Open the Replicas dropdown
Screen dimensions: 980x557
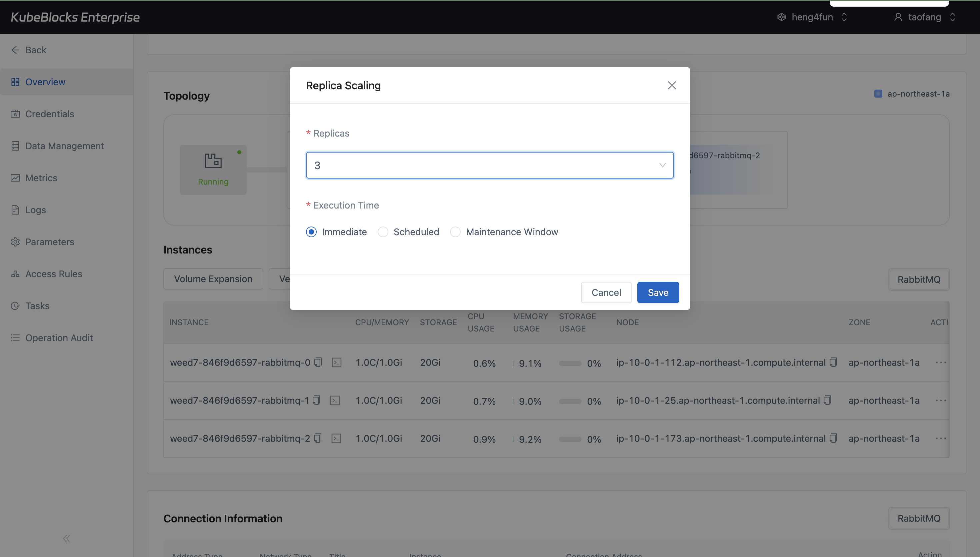[662, 165]
